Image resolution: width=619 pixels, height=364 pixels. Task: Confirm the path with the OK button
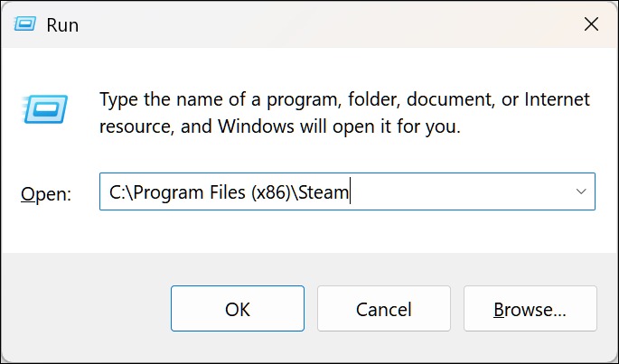pyautogui.click(x=238, y=309)
